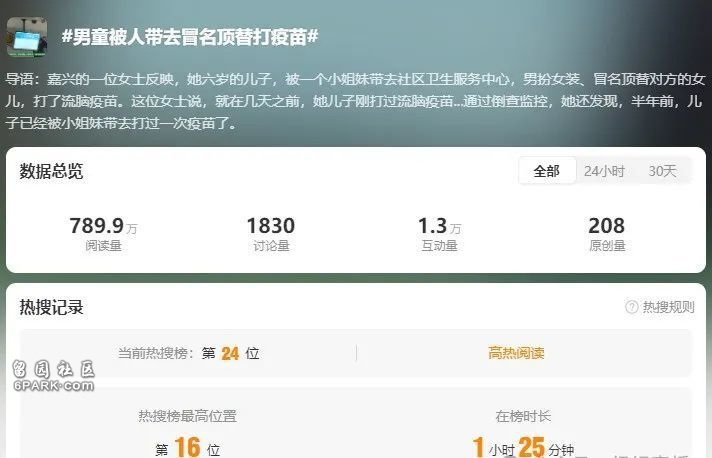The image size is (712, 458).
Task: Open the 热搜规则 question mark icon
Action: pos(632,307)
